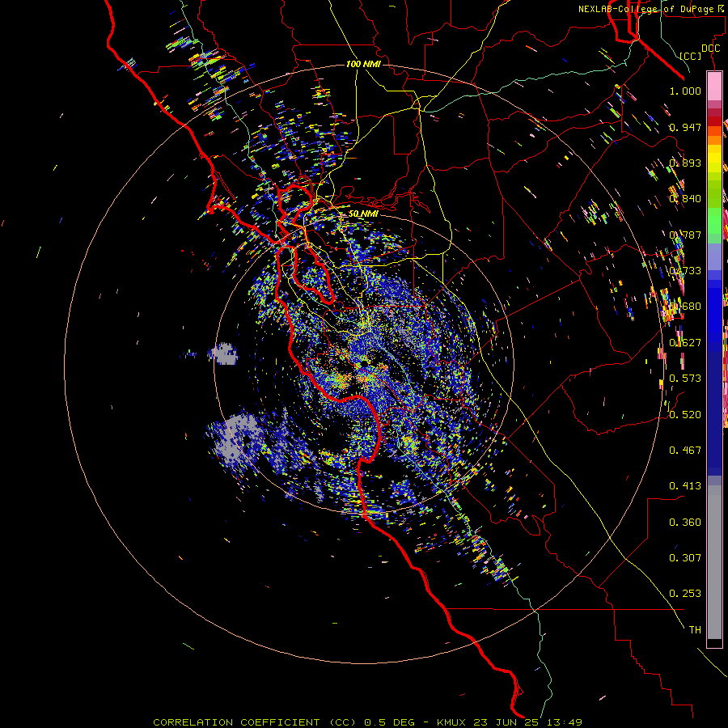The width and height of the screenshot is (728, 728).
Task: Click the DCC label above the color scale
Action: [x=710, y=49]
